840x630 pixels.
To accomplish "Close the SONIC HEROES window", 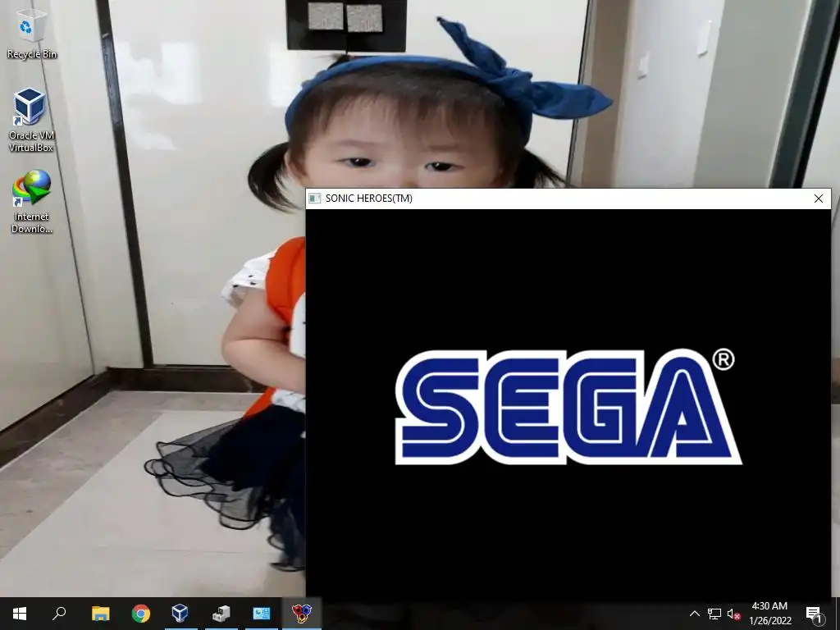I will [818, 199].
